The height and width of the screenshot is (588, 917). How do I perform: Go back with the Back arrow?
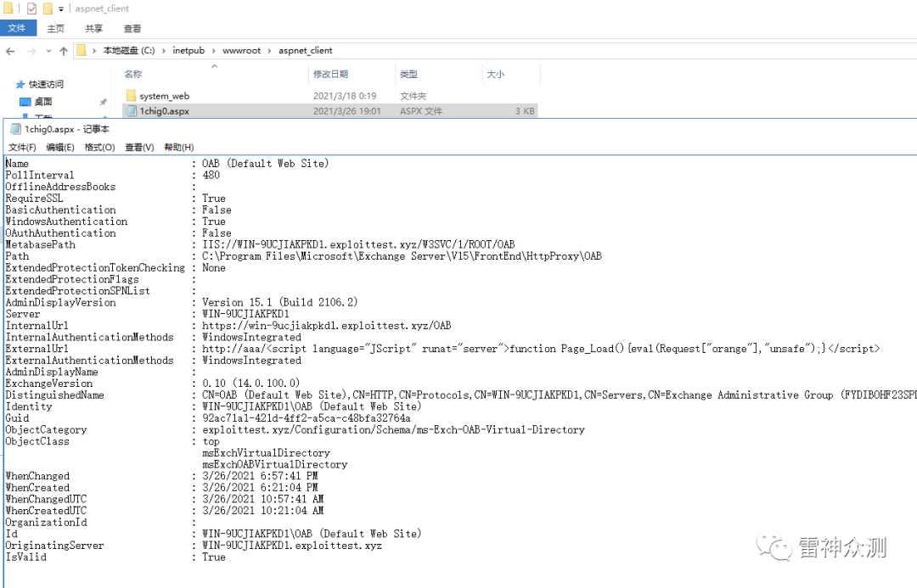(10, 51)
